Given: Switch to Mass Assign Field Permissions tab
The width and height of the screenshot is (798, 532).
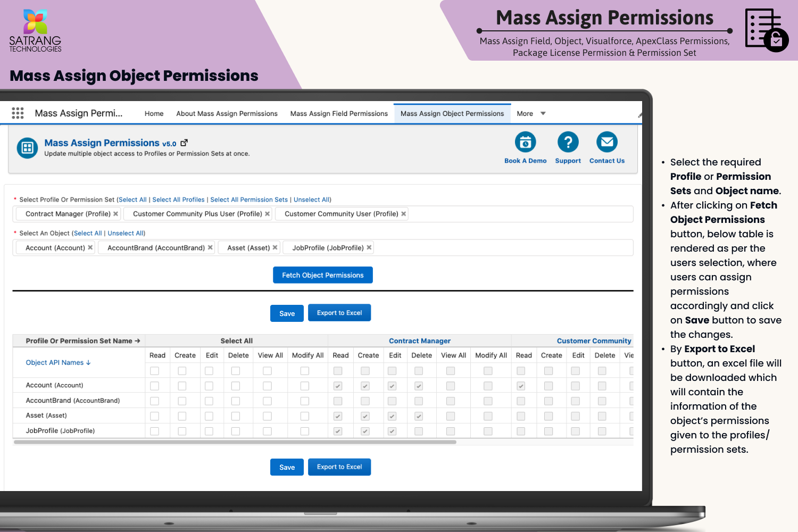Looking at the screenshot, I should click(339, 113).
